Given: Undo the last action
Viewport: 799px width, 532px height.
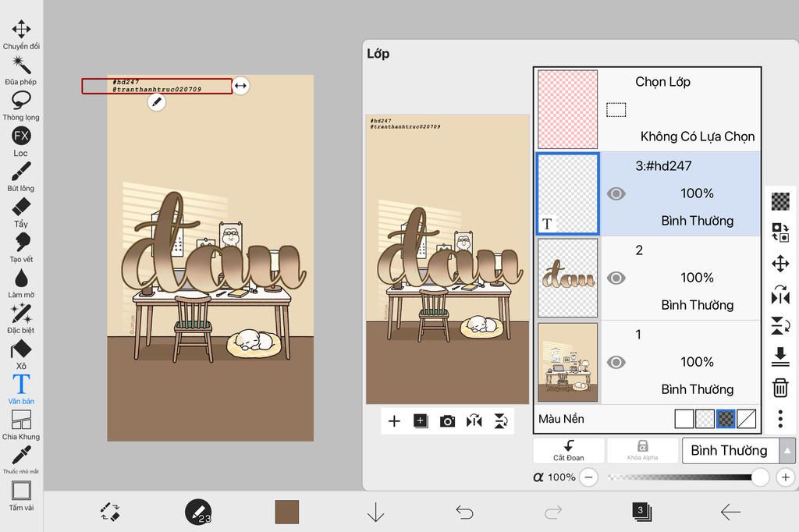Looking at the screenshot, I should tap(464, 512).
